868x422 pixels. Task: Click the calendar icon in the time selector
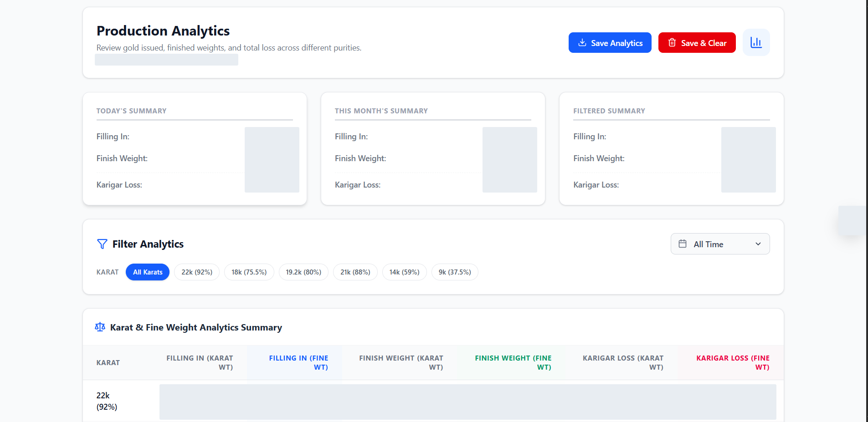coord(682,244)
